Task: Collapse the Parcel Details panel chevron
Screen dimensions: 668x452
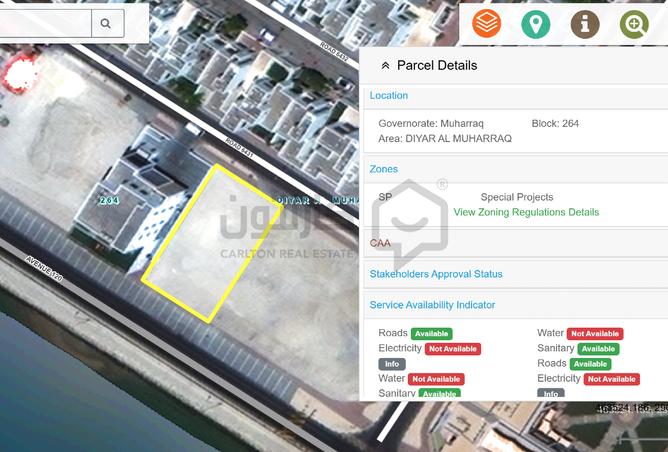Action: point(385,66)
